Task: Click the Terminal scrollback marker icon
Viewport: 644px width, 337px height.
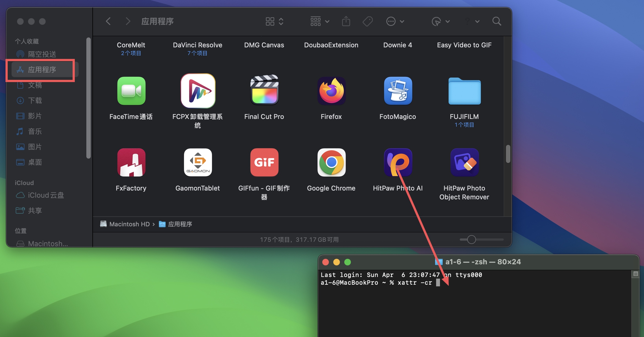Action: pos(635,274)
